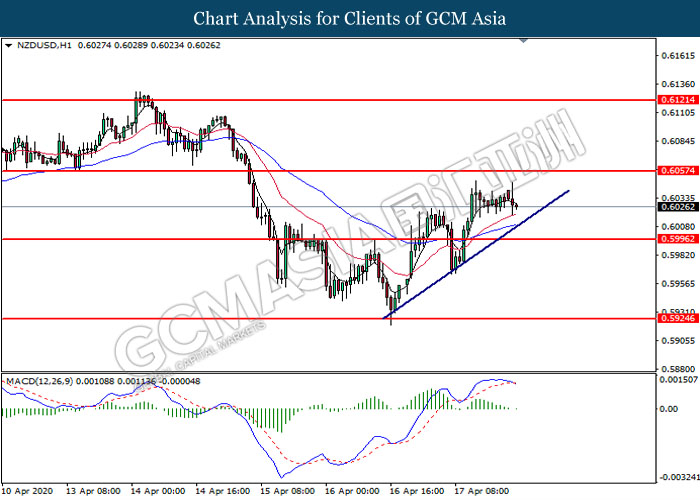This screenshot has width=700, height=500.
Task: Click the 0.59565 price axis value
Action: click(678, 283)
